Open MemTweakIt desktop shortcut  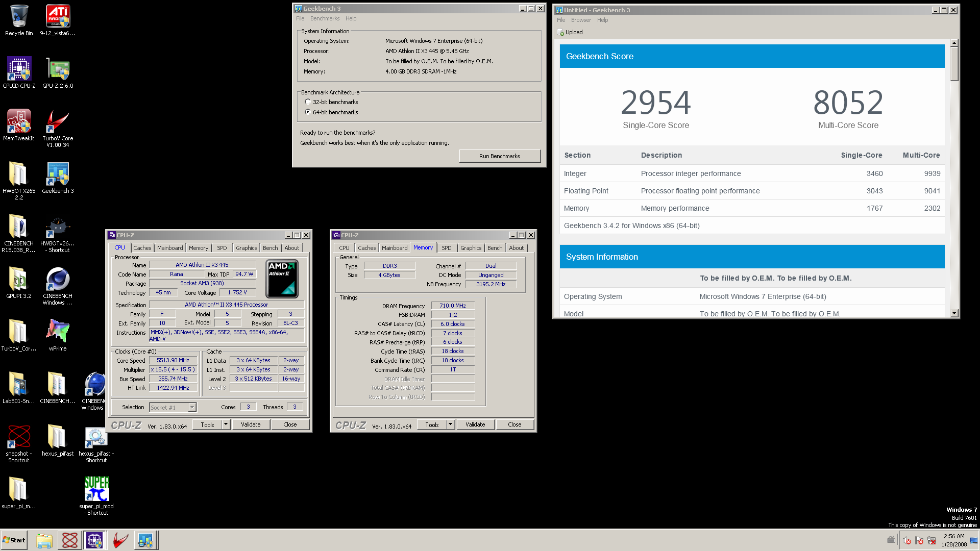pyautogui.click(x=19, y=125)
